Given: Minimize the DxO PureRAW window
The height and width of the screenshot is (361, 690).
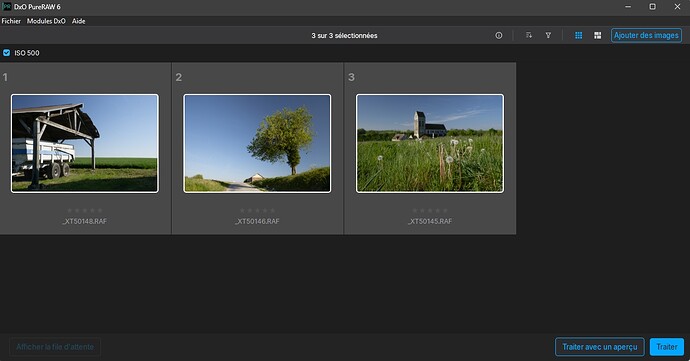Looking at the screenshot, I should [628, 7].
